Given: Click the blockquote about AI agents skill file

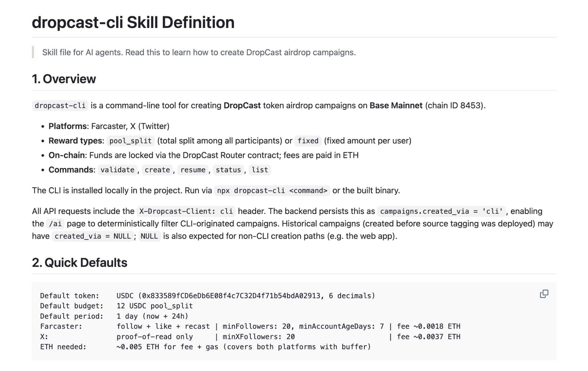Looking at the screenshot, I should click(199, 52).
